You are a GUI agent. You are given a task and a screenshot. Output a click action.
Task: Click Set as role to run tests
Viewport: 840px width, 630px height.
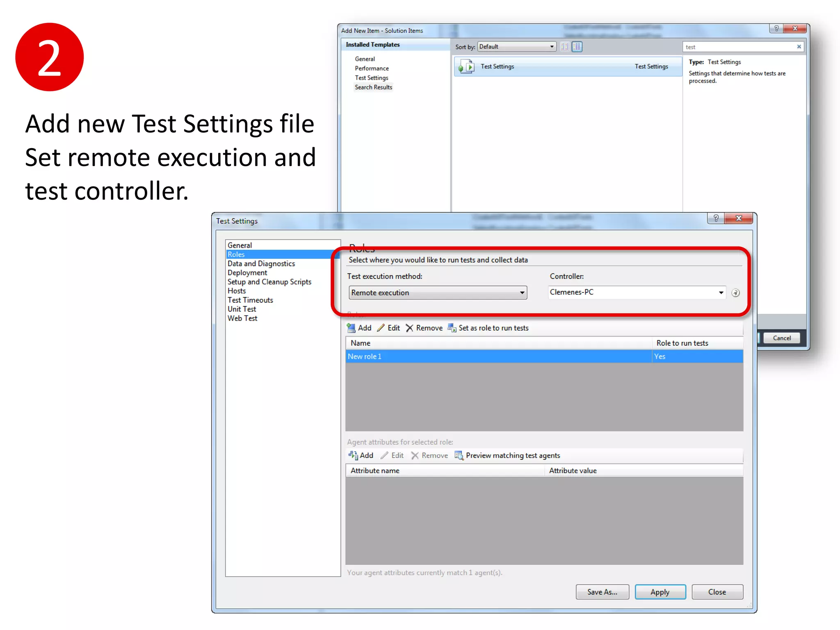(488, 328)
